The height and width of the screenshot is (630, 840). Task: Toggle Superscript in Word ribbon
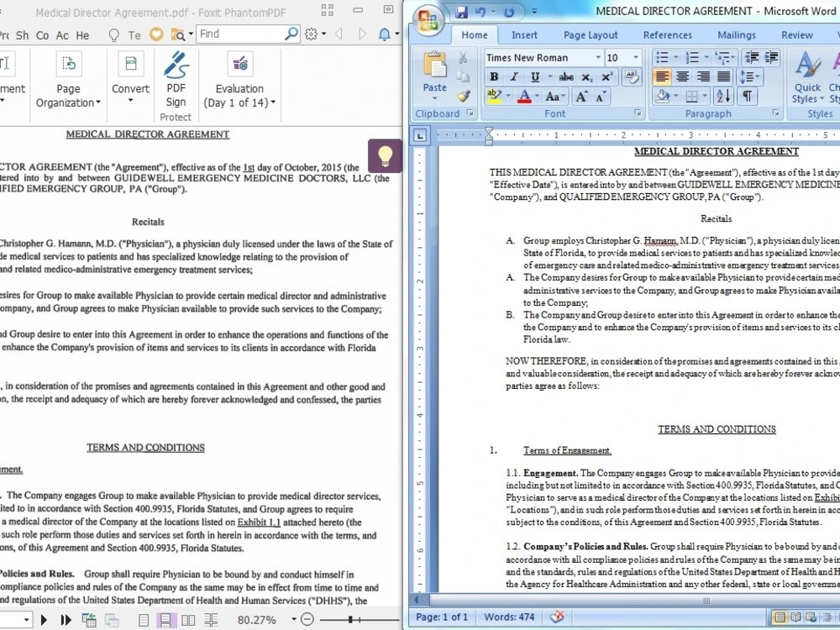(607, 76)
